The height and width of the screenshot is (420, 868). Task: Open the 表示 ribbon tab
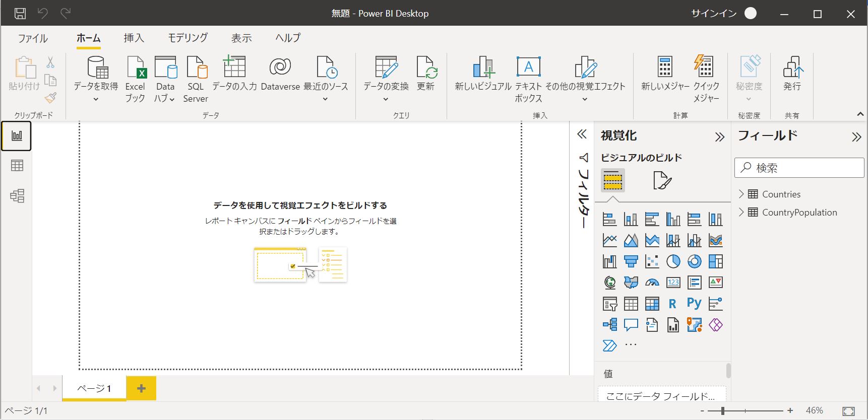pyautogui.click(x=241, y=38)
